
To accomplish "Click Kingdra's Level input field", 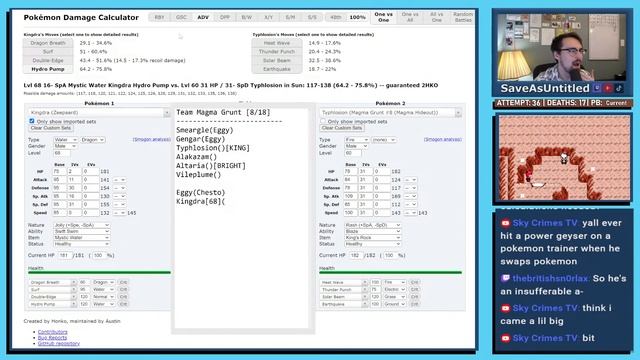I will [x=62, y=153].
